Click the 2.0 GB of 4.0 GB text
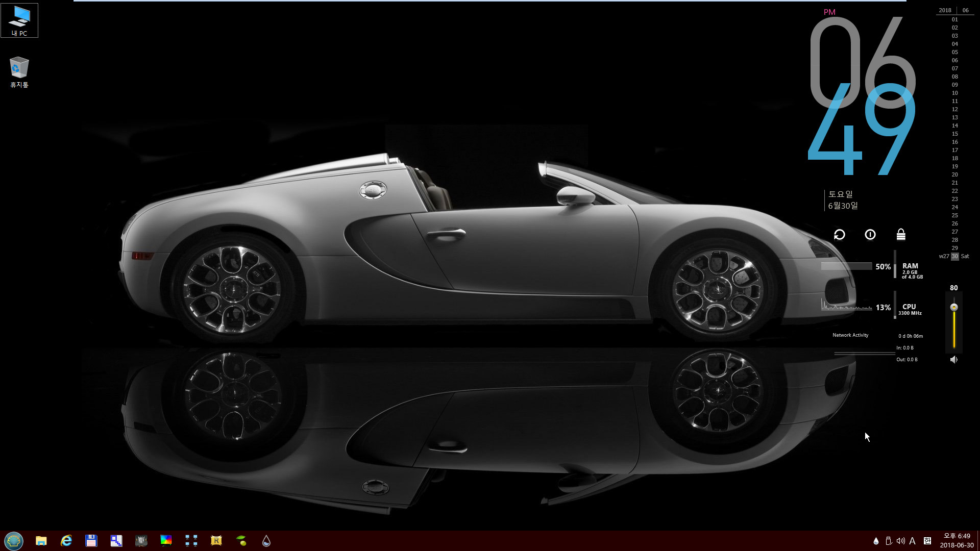This screenshot has width=980, height=551. click(x=912, y=274)
